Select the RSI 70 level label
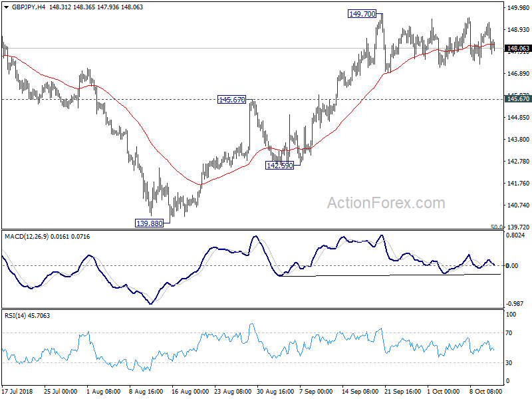This screenshot has width=532, height=399. [x=509, y=333]
